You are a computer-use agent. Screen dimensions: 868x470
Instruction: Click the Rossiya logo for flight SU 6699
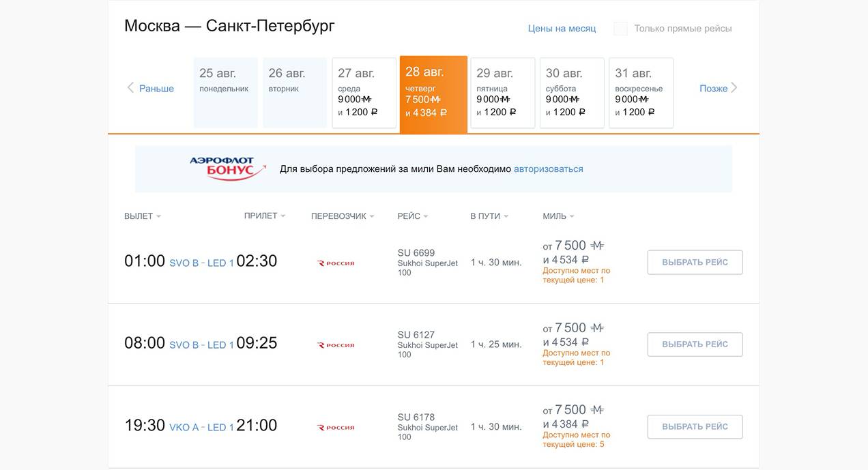tap(336, 263)
